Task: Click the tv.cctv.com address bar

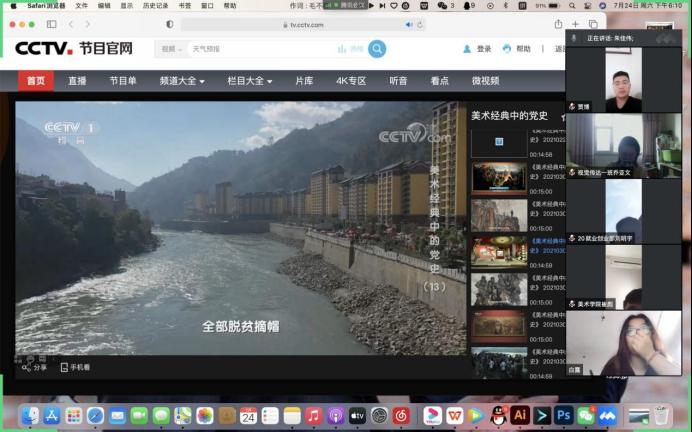Action: [x=304, y=25]
